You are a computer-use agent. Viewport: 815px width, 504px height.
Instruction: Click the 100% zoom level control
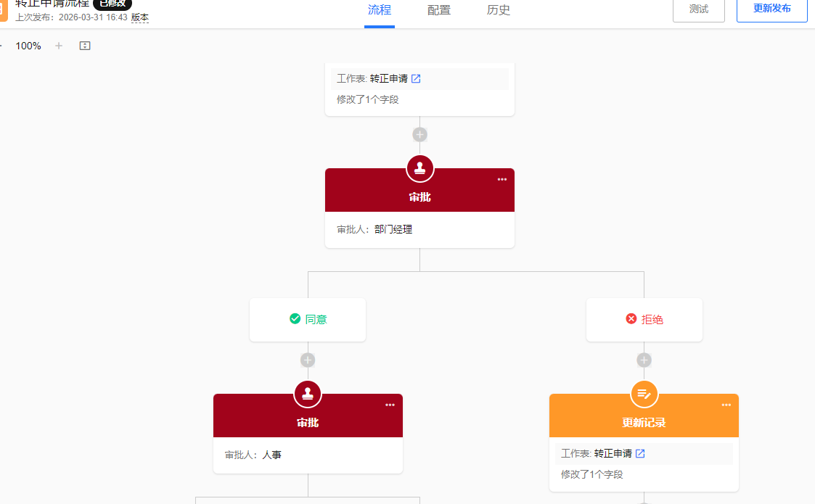pos(27,45)
